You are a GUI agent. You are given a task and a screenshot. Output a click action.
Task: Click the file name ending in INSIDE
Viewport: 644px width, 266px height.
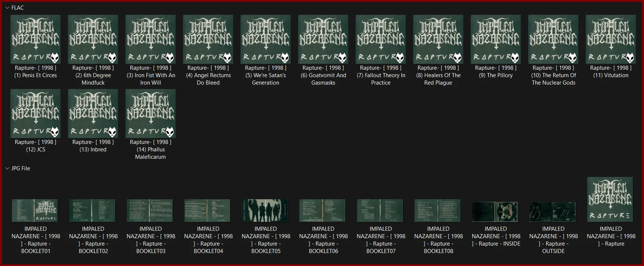coord(496,236)
